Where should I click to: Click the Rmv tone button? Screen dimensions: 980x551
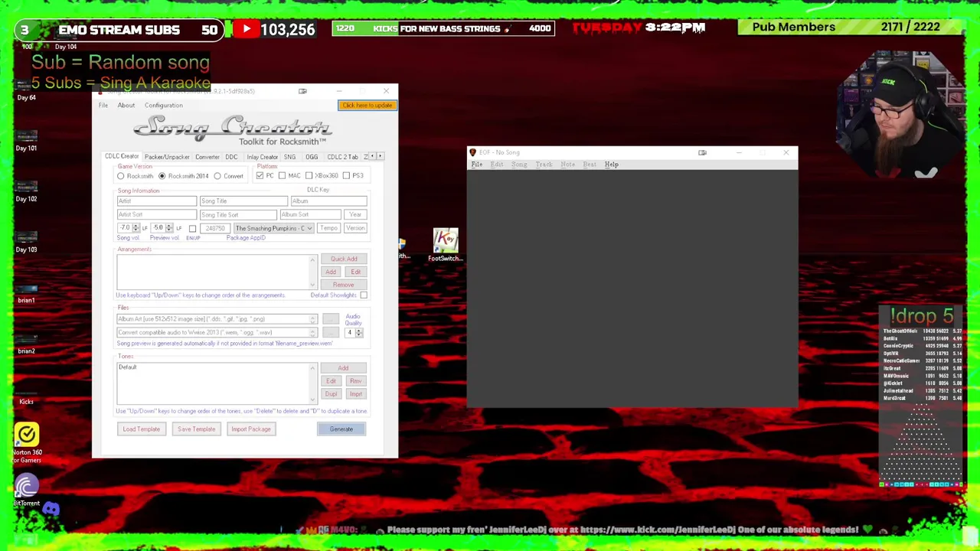[356, 381]
